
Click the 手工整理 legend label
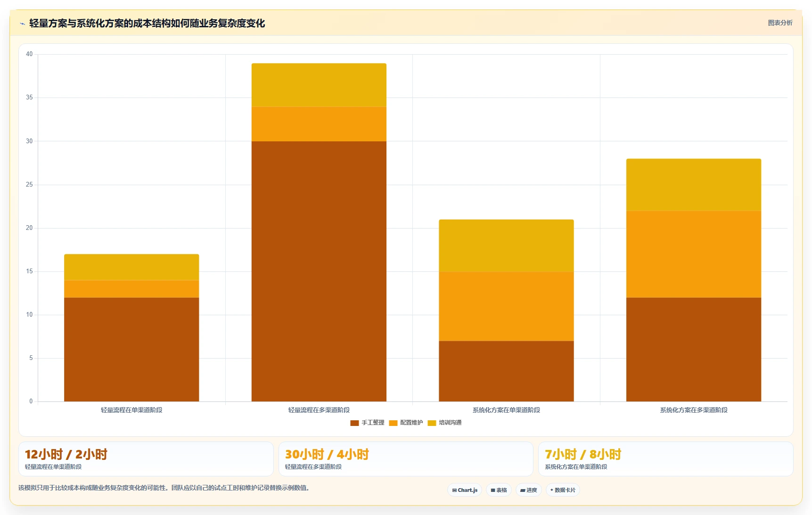pos(373,423)
